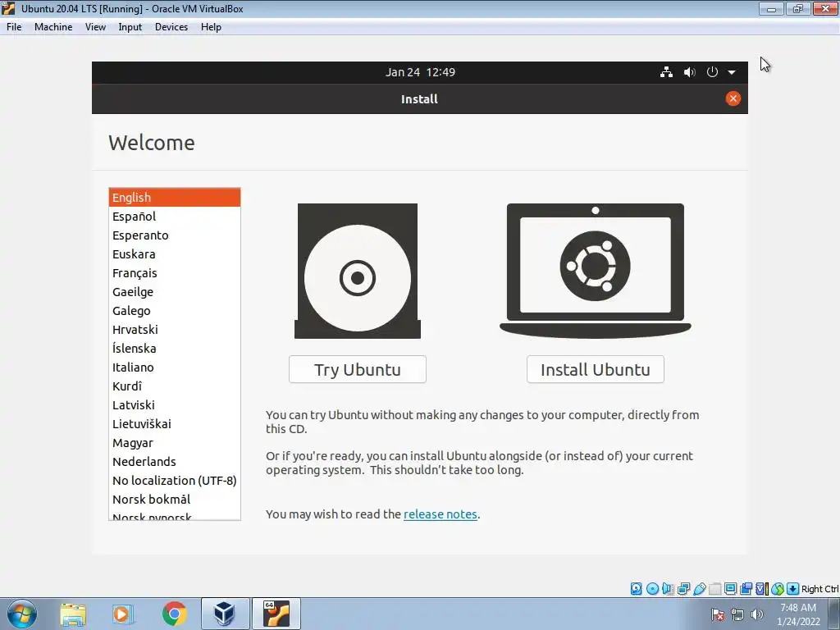Click the Windows network tray icon
840x630 pixels.
737,614
